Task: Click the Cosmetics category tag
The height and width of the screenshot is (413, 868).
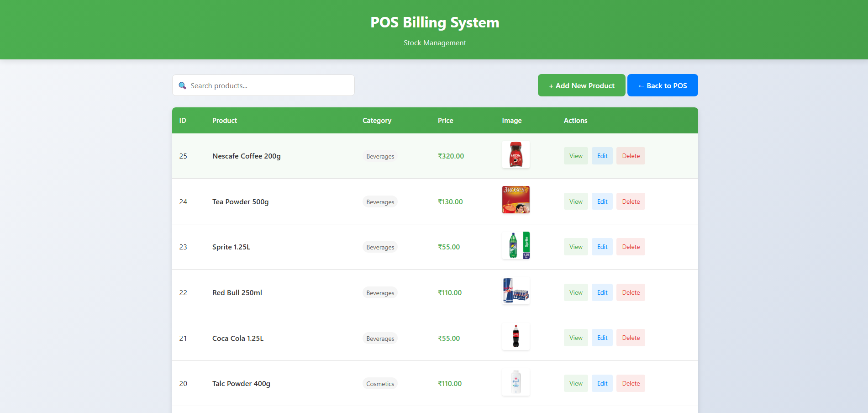Action: click(380, 384)
